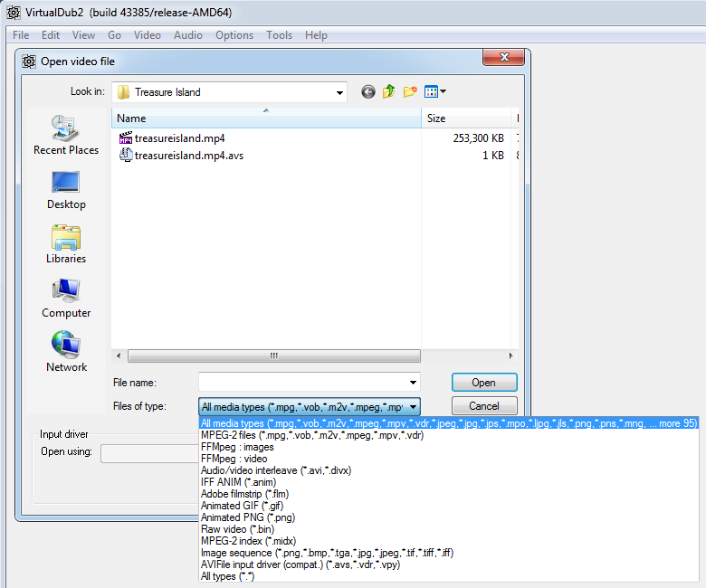Select FFMpeg : images filter option
706x588 pixels.
click(x=449, y=447)
